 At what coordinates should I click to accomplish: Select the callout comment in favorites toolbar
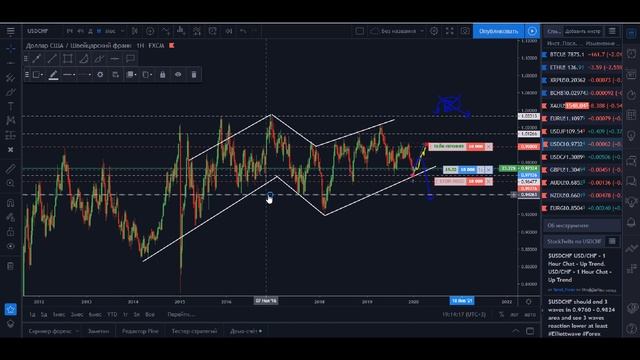(130, 59)
